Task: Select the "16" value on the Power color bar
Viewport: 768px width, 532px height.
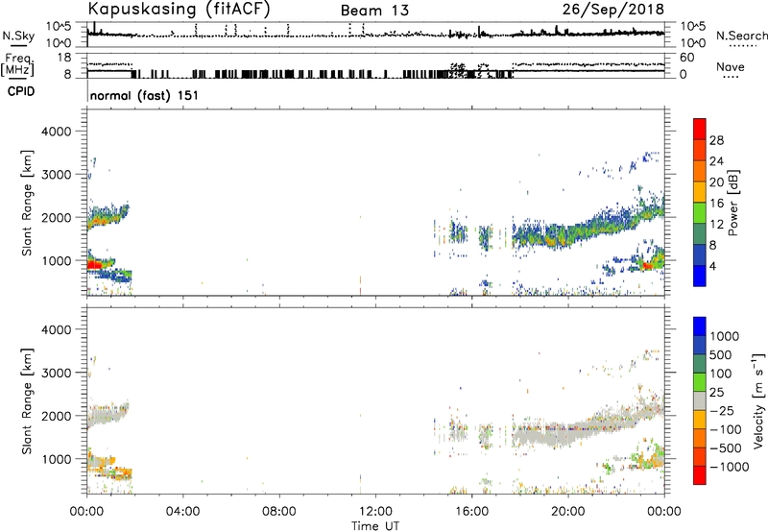Action: point(716,204)
